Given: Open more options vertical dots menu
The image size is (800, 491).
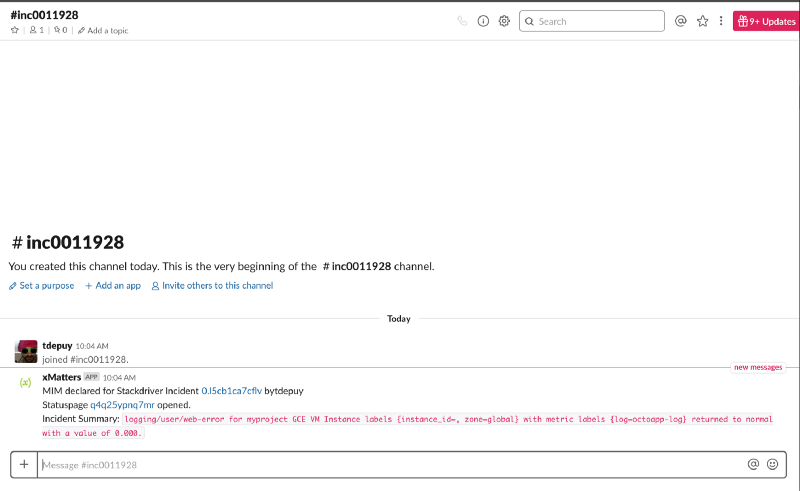Looking at the screenshot, I should pos(721,21).
